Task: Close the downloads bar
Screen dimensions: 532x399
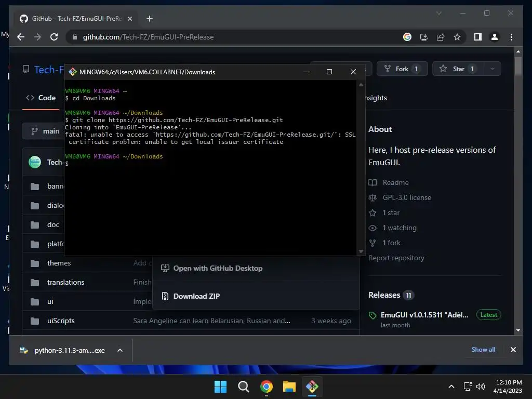Action: [513, 350]
